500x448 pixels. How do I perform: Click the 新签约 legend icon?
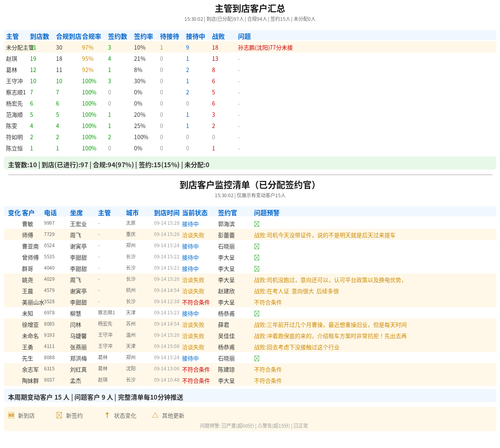[x=59, y=415]
